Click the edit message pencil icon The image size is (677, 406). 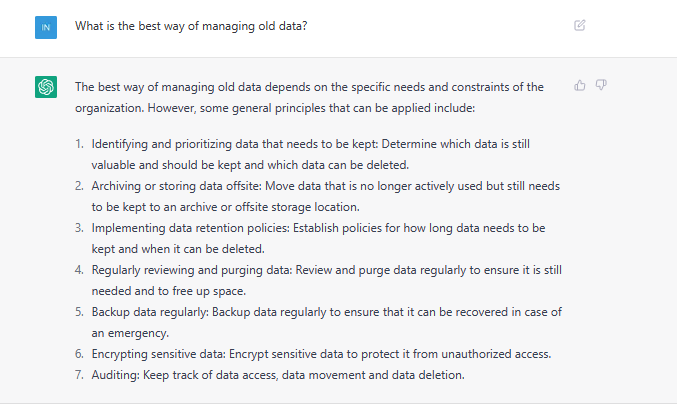pyautogui.click(x=579, y=25)
